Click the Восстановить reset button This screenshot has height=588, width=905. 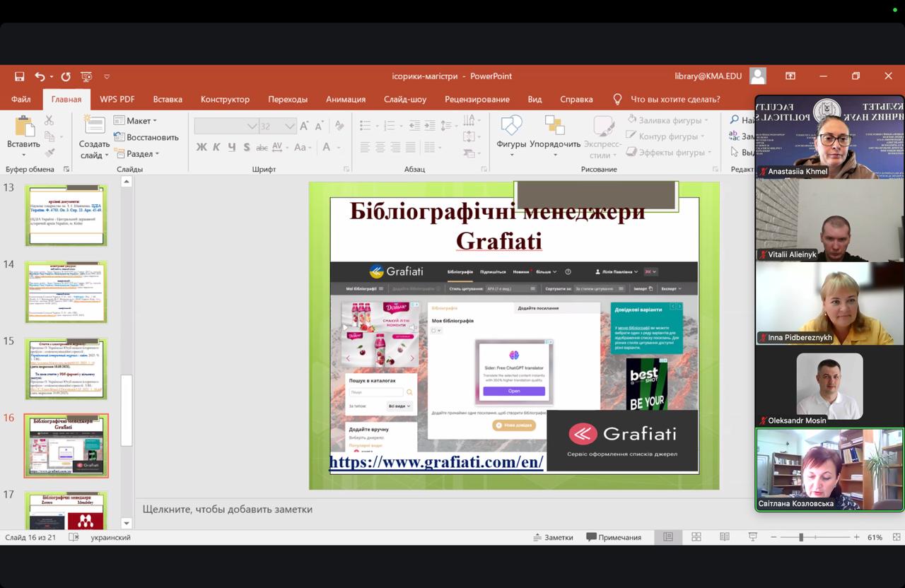point(146,137)
